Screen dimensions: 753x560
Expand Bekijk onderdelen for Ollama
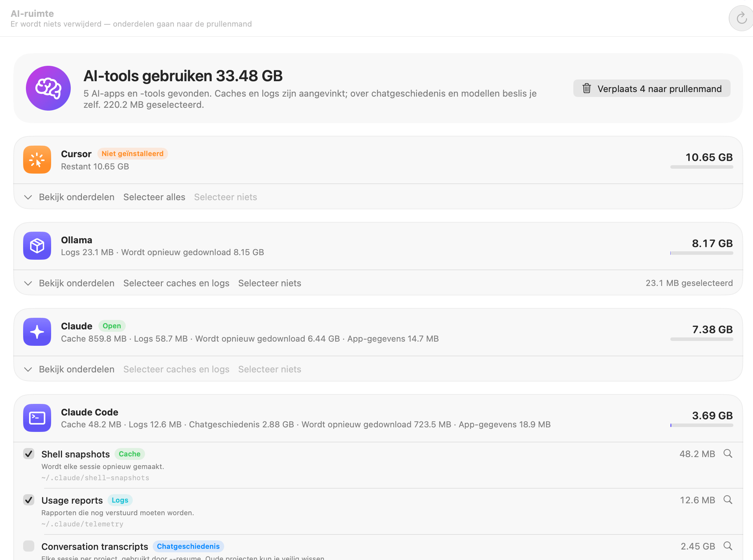(69, 283)
